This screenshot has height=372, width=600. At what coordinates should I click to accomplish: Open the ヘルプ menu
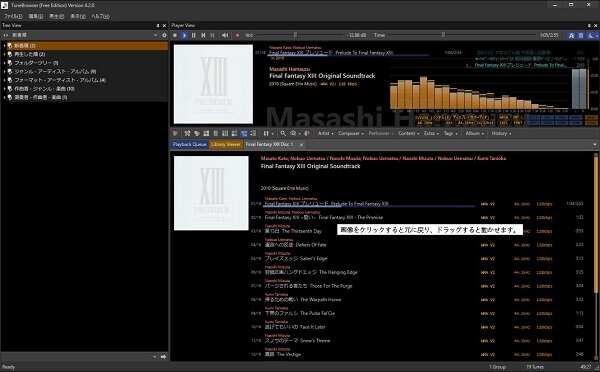[100, 16]
